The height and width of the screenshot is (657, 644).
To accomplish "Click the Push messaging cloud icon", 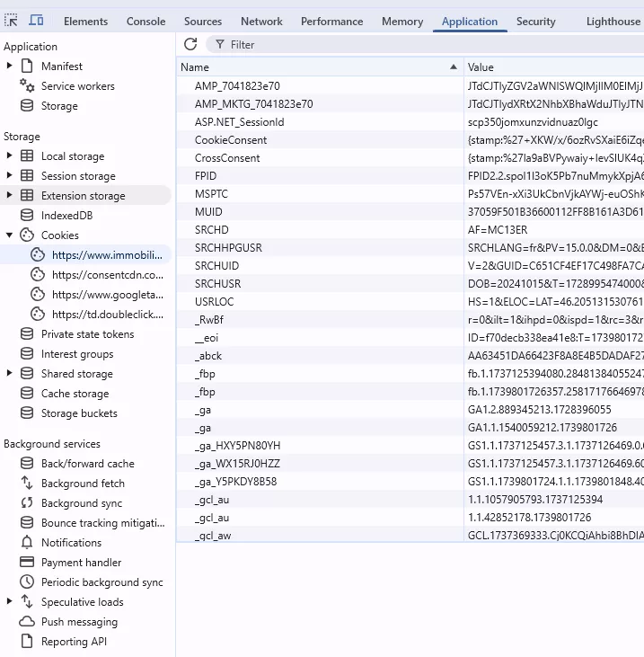I will (27, 622).
